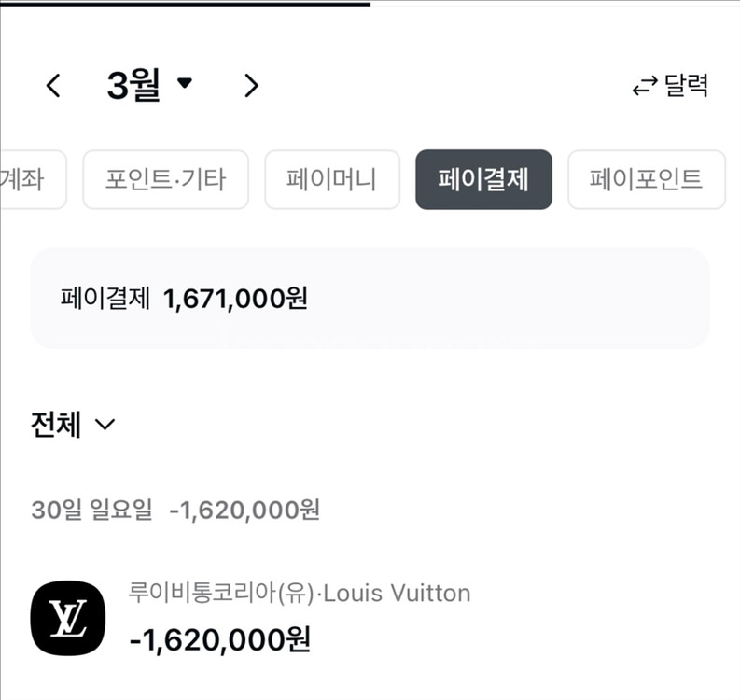The height and width of the screenshot is (700, 740).
Task: Click the 전체 filter label
Action: pyautogui.click(x=56, y=425)
